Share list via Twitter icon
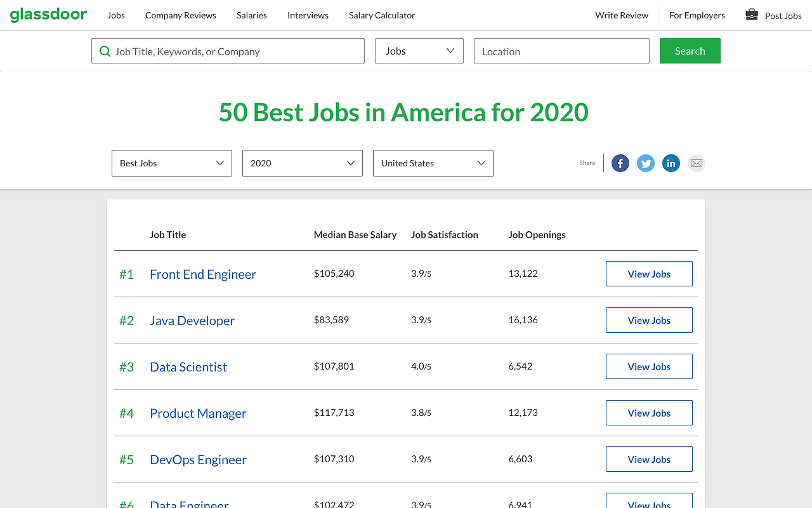812x508 pixels. pyautogui.click(x=646, y=163)
